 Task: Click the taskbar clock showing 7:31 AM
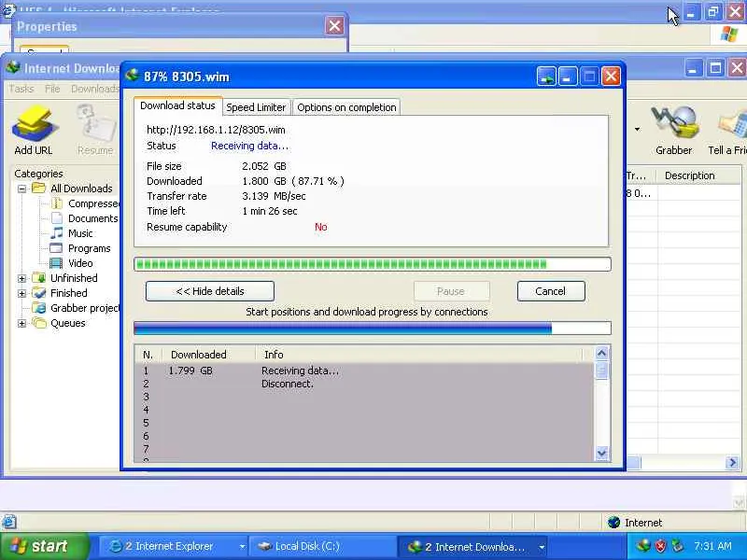(x=712, y=546)
